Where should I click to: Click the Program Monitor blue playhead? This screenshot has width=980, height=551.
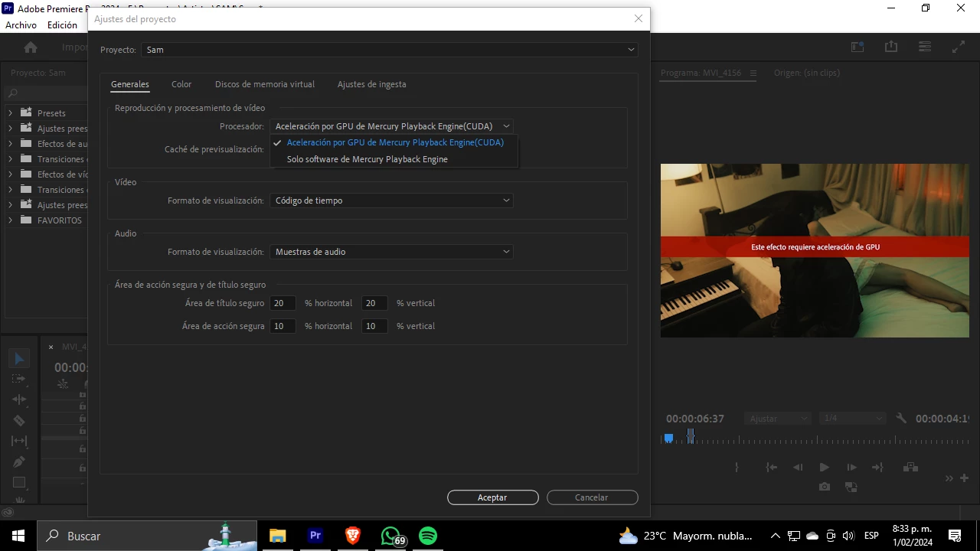pyautogui.click(x=668, y=439)
